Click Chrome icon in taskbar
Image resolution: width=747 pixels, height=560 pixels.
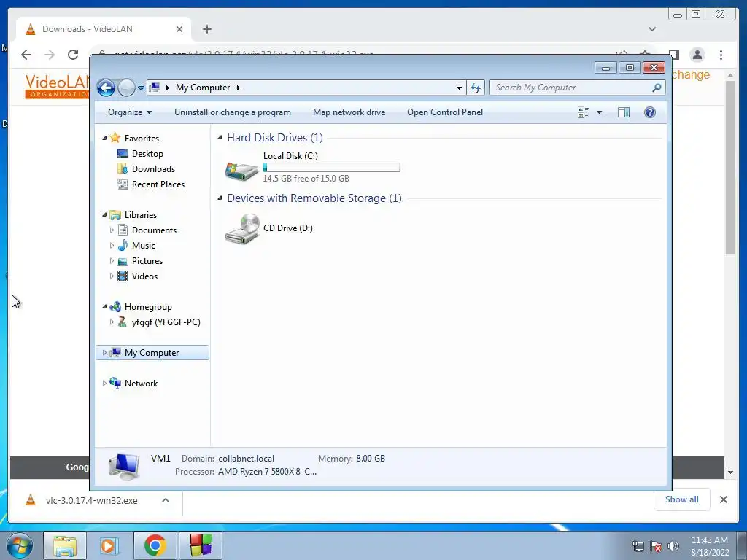(155, 545)
